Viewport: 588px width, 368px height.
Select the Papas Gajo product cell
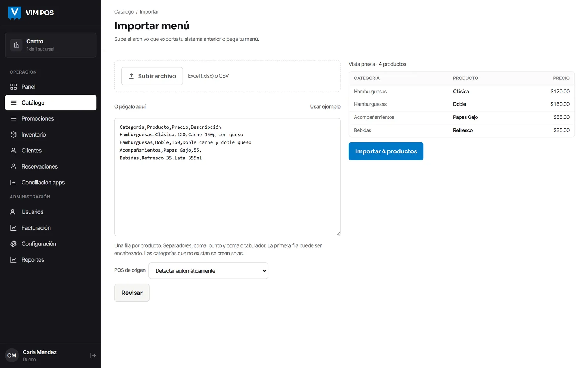pos(465,117)
